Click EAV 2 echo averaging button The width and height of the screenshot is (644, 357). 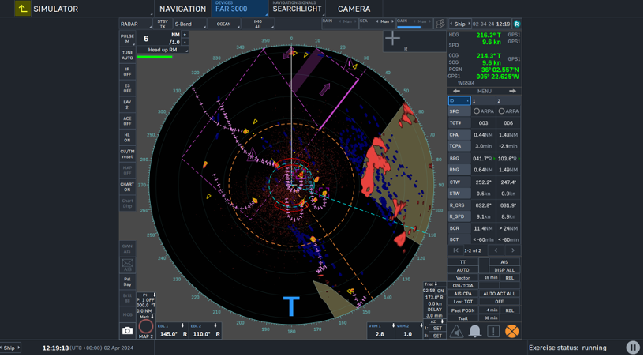click(x=127, y=104)
